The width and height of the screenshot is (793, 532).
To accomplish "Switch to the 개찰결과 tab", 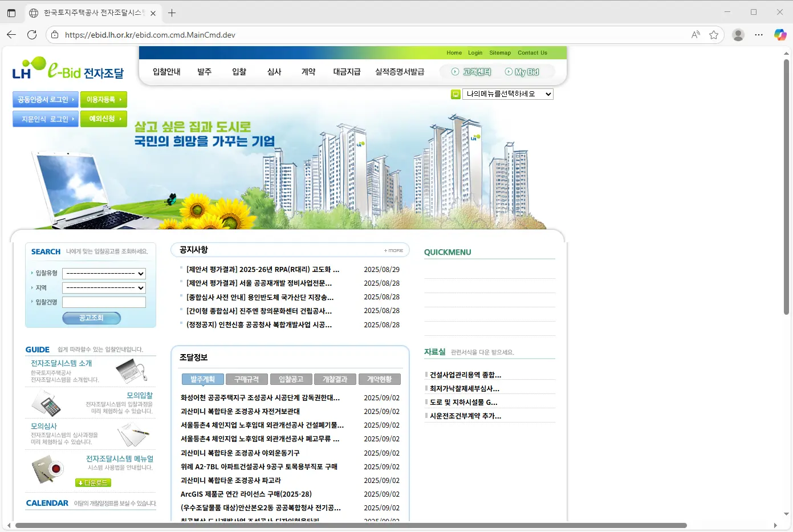I will coord(335,379).
